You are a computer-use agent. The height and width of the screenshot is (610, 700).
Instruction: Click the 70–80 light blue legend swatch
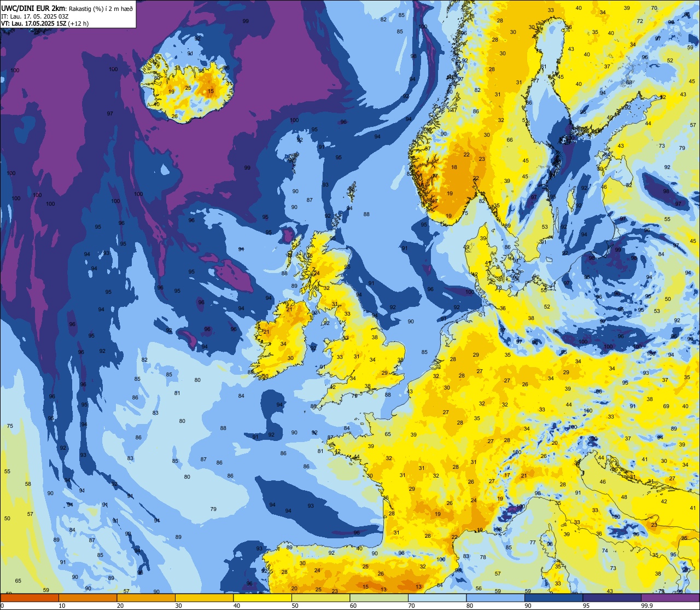[437, 597]
